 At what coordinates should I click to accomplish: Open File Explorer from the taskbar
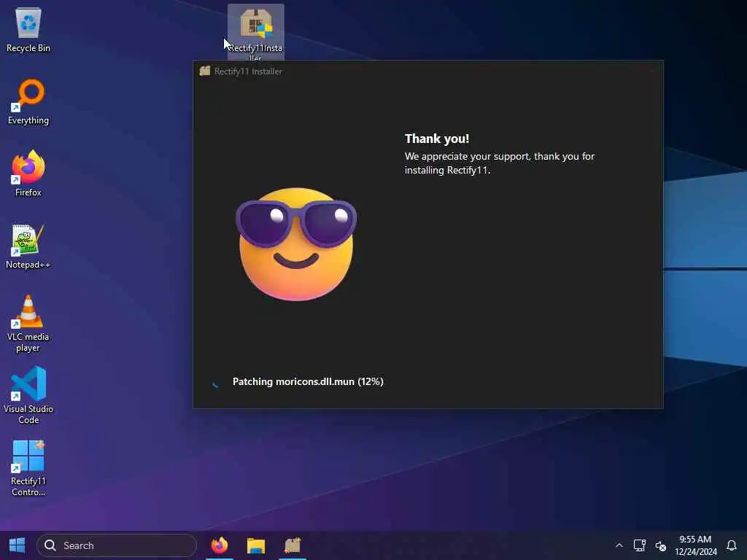pyautogui.click(x=256, y=545)
